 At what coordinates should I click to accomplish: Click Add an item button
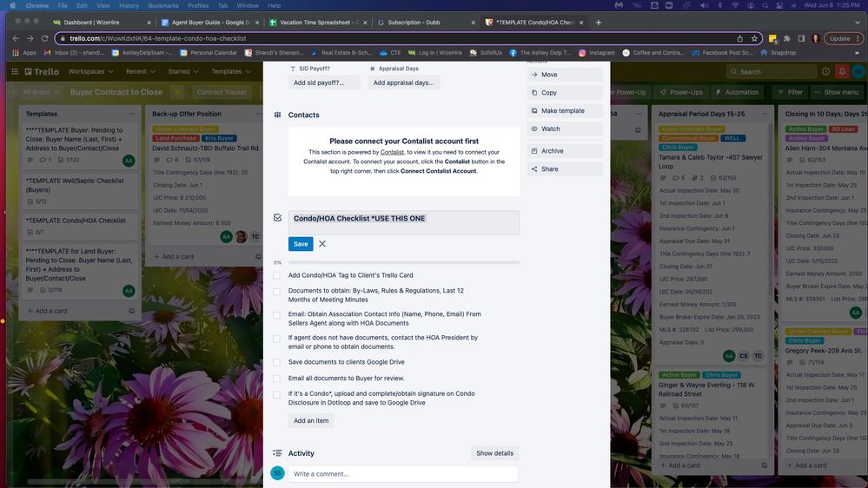click(311, 420)
